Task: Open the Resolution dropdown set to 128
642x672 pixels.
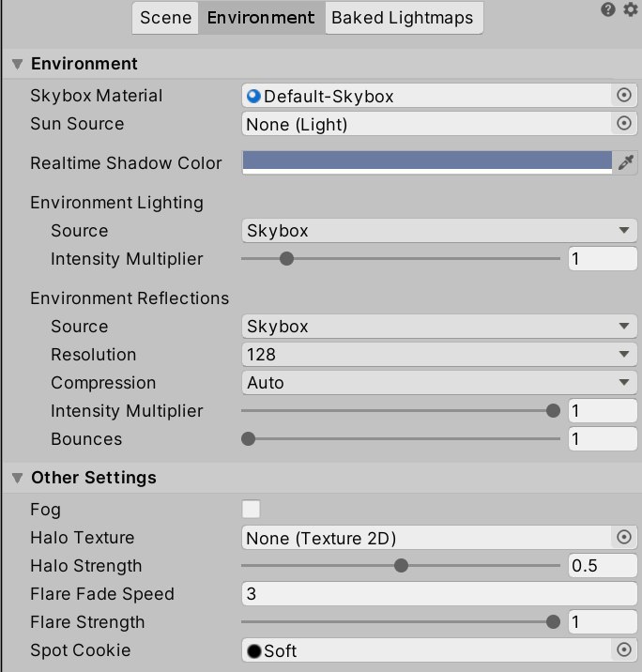Action: click(x=439, y=355)
